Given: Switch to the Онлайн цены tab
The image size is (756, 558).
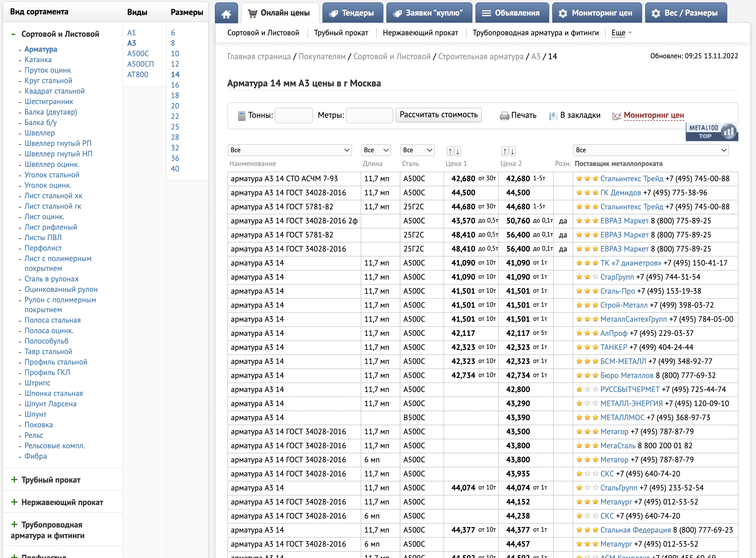Looking at the screenshot, I should (280, 13).
